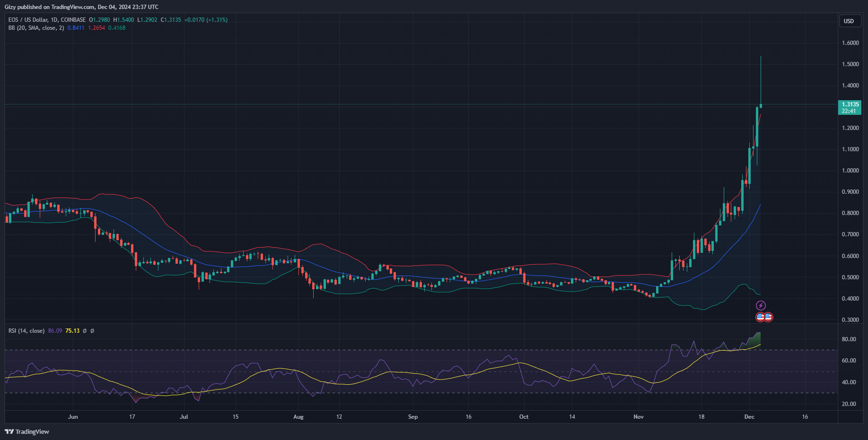
Task: Click the 1.6000 price axis label
Action: 850,43
